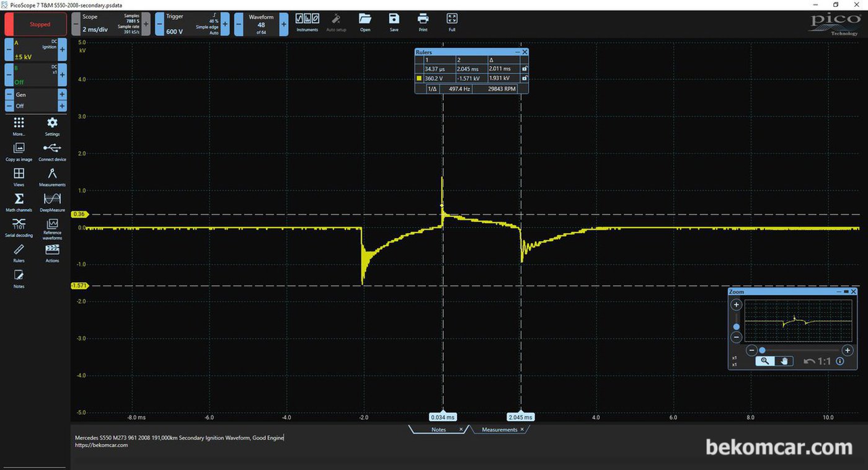Open Channel B Off options
The width and height of the screenshot is (868, 470).
point(35,74)
